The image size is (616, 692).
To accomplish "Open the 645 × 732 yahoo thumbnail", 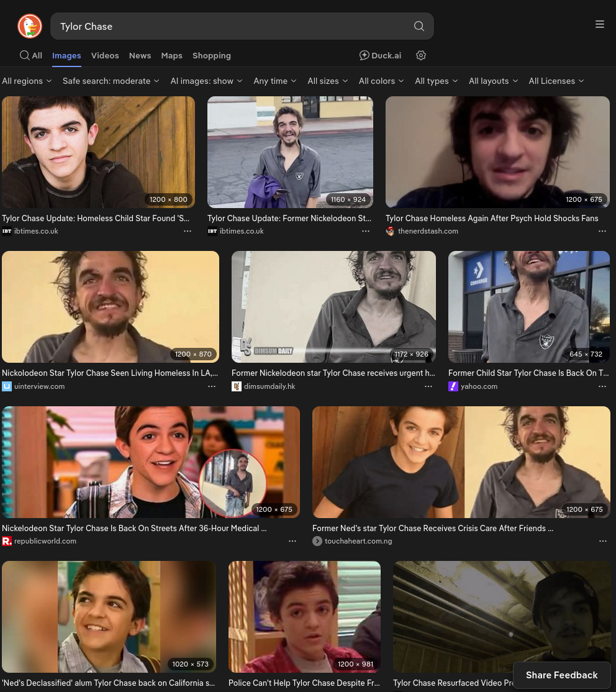I will click(x=529, y=307).
